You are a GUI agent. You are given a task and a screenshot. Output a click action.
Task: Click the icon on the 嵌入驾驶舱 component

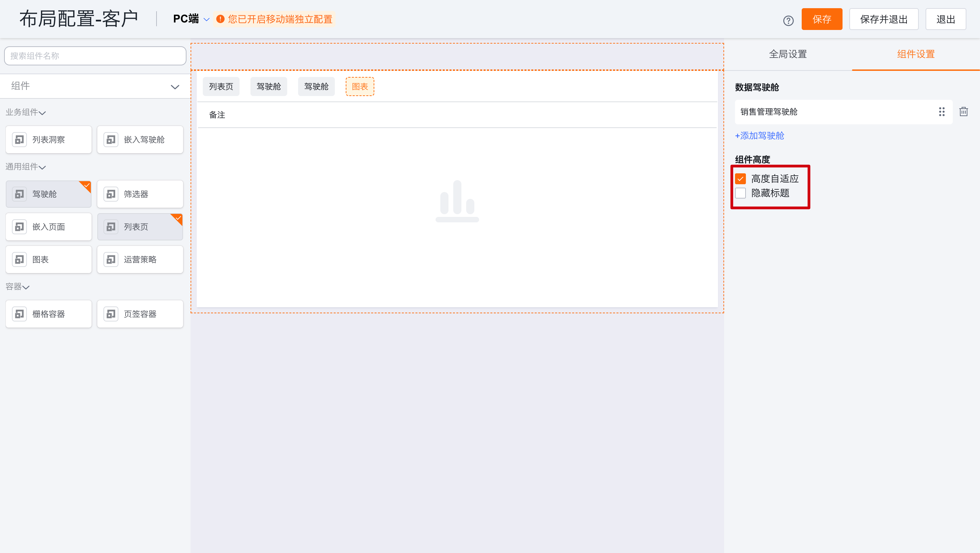click(x=111, y=140)
